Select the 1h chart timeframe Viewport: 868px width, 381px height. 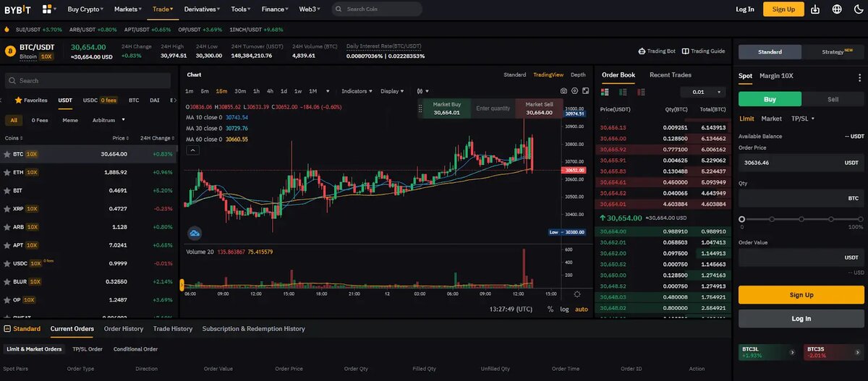coord(256,91)
